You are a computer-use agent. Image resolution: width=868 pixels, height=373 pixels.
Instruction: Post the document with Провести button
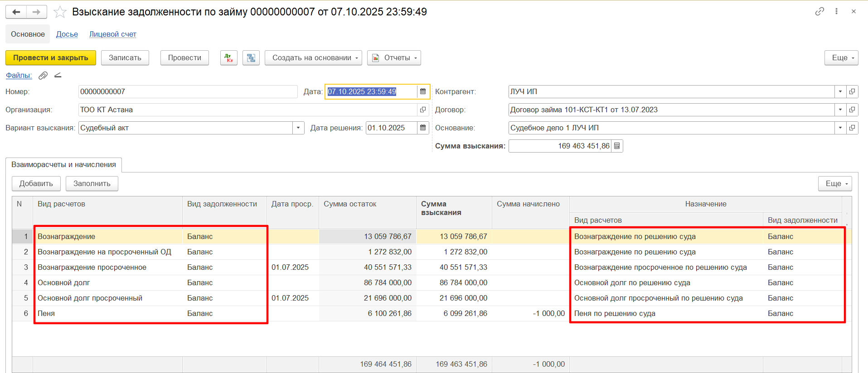(184, 58)
